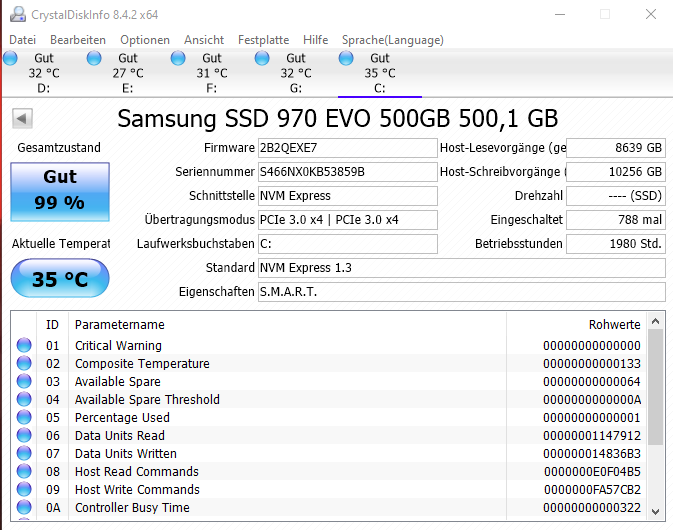This screenshot has width=673, height=530.
Task: Select drive G: status orb
Action: point(262,58)
